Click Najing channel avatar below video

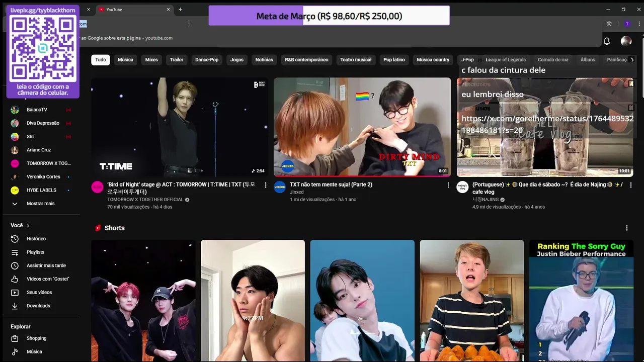point(462,188)
